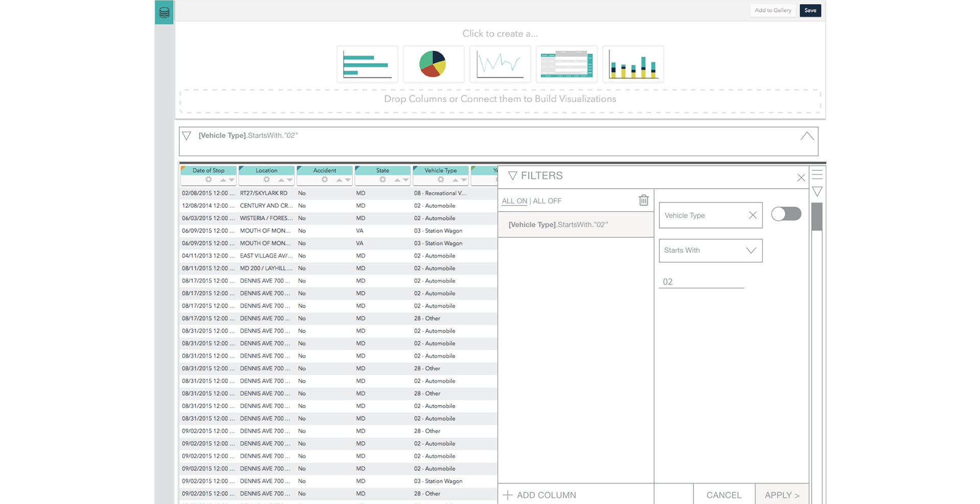The width and height of the screenshot is (980, 504).
Task: Sort State column descending
Action: [x=406, y=180]
